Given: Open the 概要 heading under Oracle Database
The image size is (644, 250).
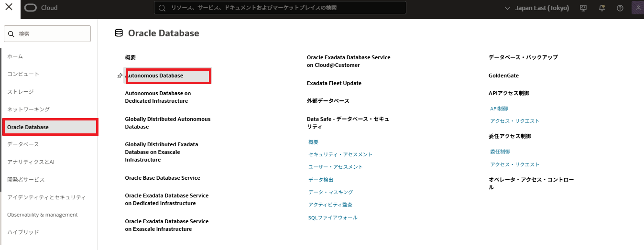Looking at the screenshot, I should pyautogui.click(x=131, y=57).
